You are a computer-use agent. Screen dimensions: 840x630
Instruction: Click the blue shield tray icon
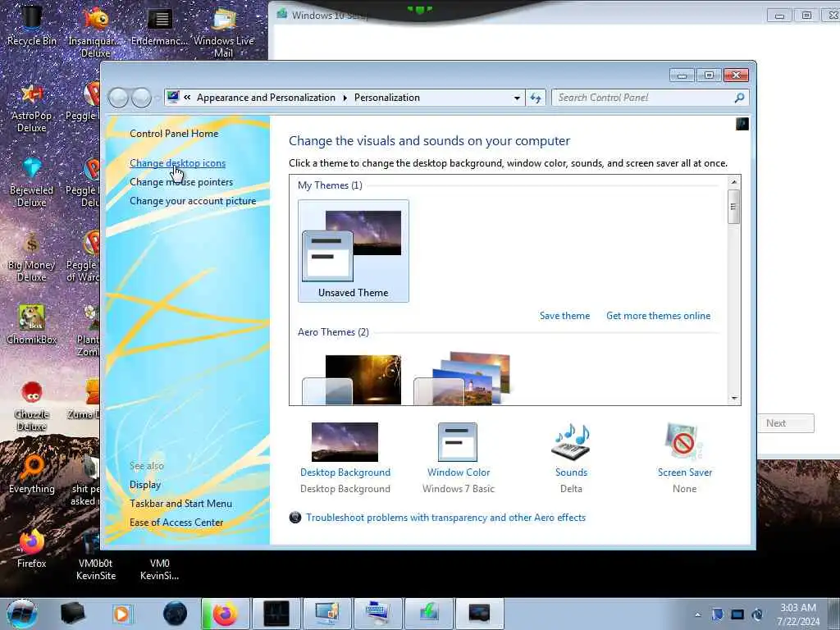click(717, 614)
